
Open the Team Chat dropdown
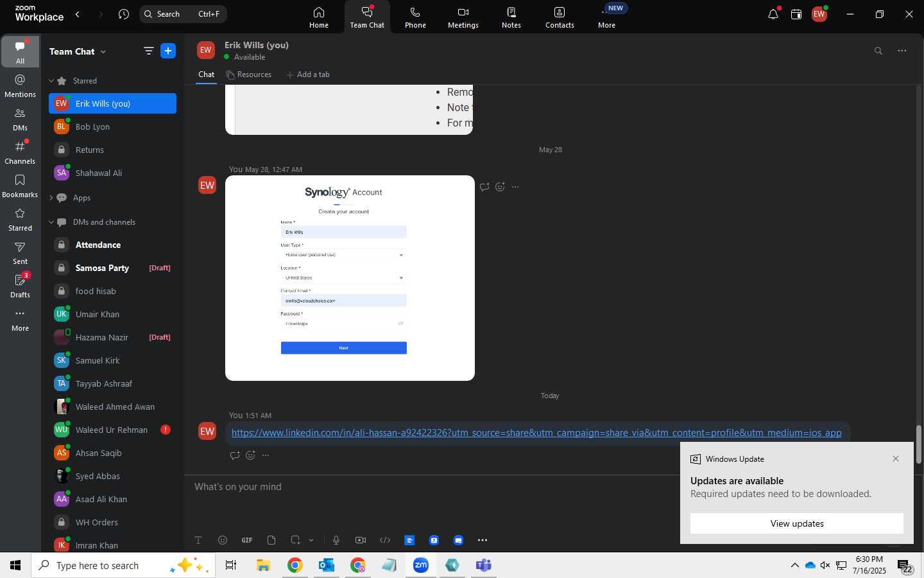(78, 51)
